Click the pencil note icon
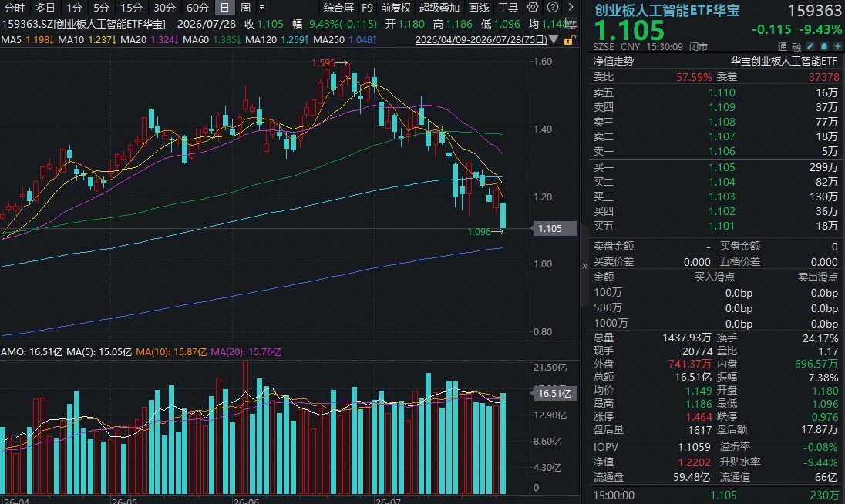Image resolution: width=845 pixels, height=504 pixels. click(810, 47)
